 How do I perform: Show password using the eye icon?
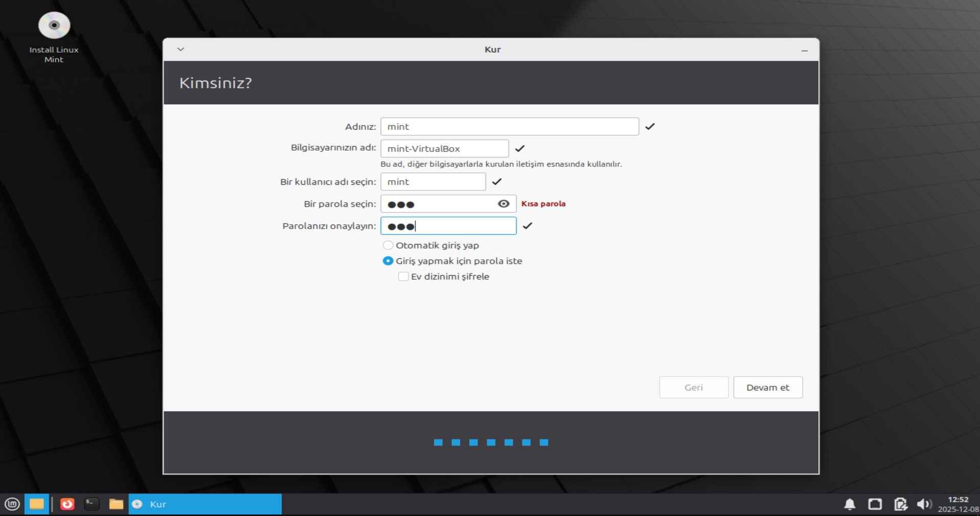tap(503, 204)
